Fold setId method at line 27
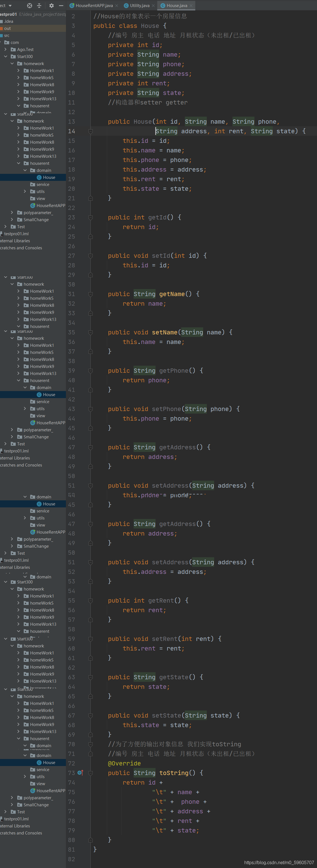Screen dimensions: 317x868 90,256
